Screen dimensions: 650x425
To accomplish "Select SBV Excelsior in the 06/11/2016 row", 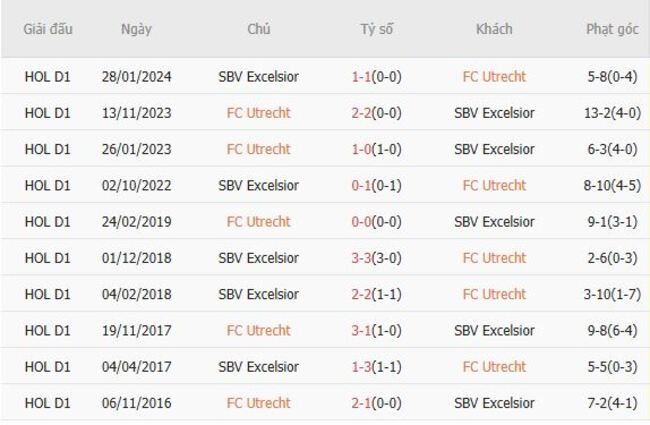I will point(494,403).
